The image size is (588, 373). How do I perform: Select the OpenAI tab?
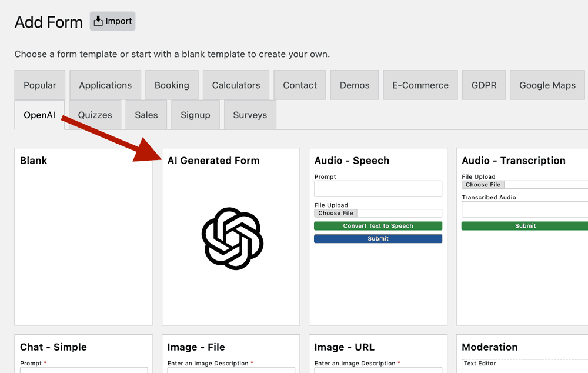(x=39, y=115)
